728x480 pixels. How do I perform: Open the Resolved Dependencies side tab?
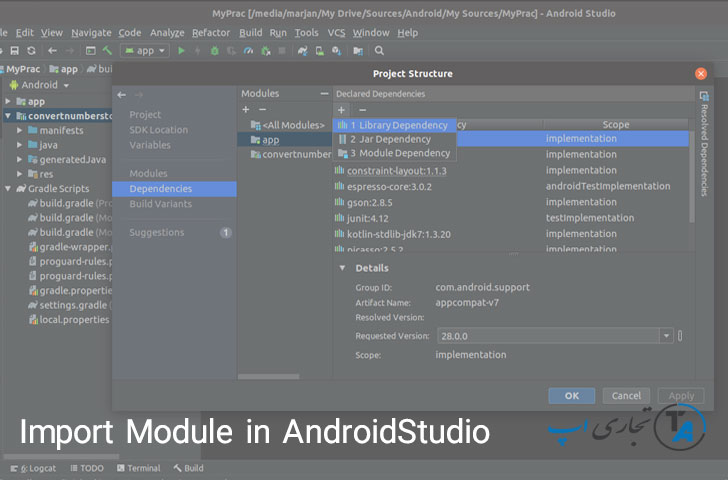704,144
